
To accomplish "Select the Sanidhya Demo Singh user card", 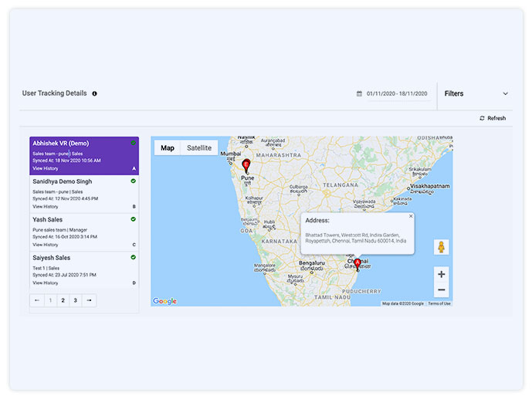I will (x=84, y=194).
